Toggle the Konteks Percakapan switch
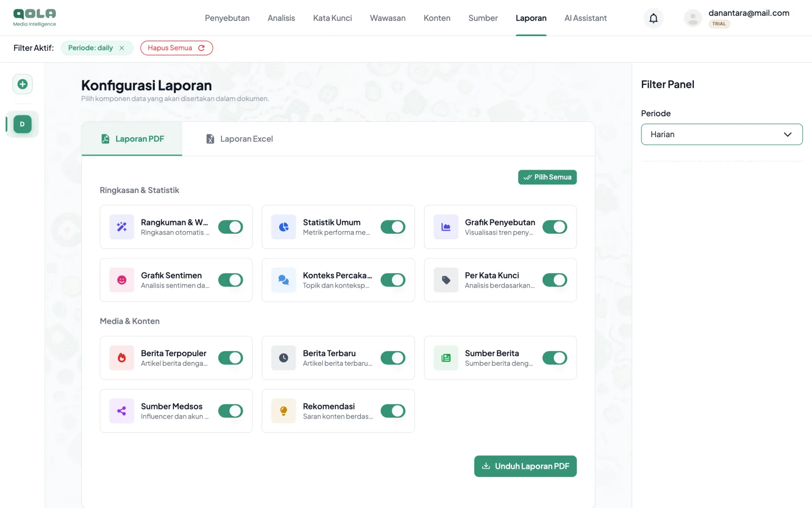812x508 pixels. (393, 280)
